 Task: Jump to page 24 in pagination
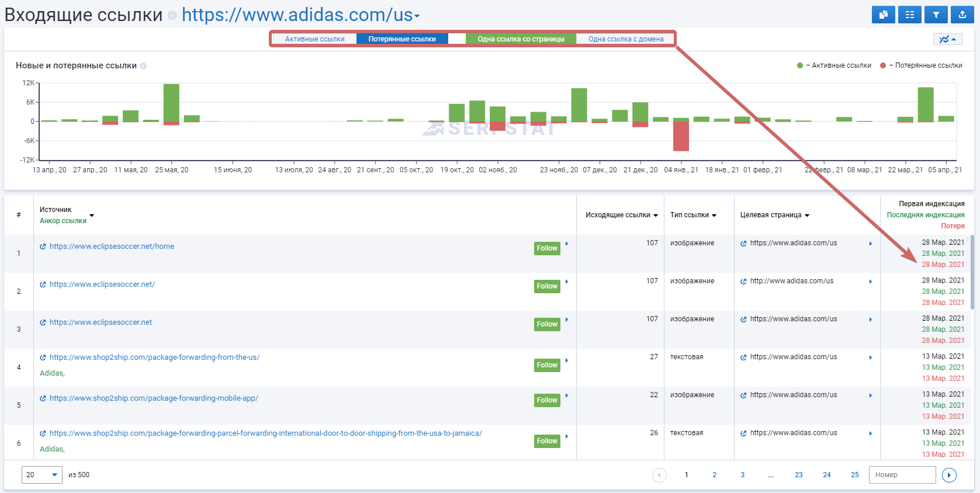click(827, 475)
